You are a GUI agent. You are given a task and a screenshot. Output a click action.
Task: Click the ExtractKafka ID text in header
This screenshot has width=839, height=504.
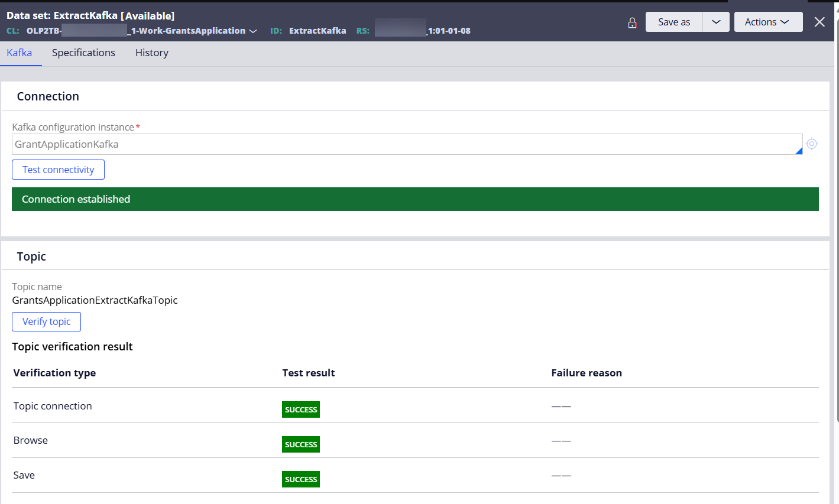coord(318,31)
